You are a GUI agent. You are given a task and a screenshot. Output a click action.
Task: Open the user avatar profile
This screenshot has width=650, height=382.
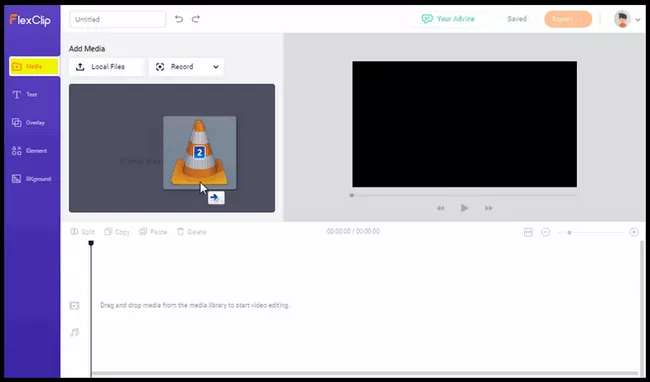(622, 19)
